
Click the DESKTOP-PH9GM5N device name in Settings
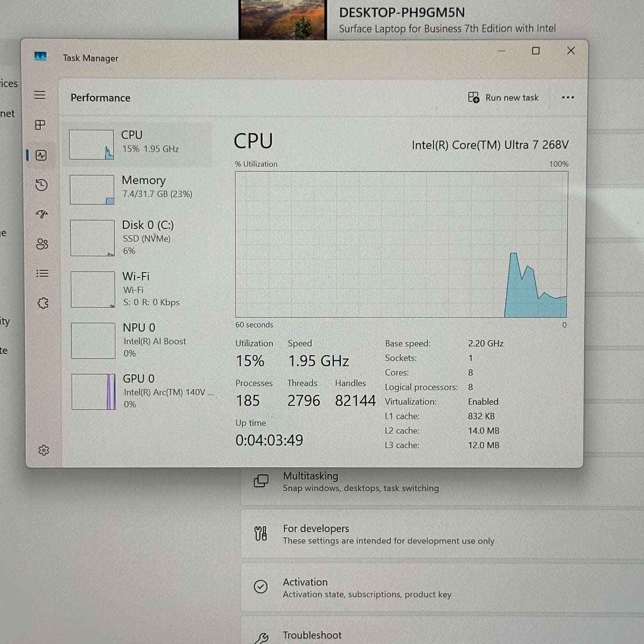(402, 12)
